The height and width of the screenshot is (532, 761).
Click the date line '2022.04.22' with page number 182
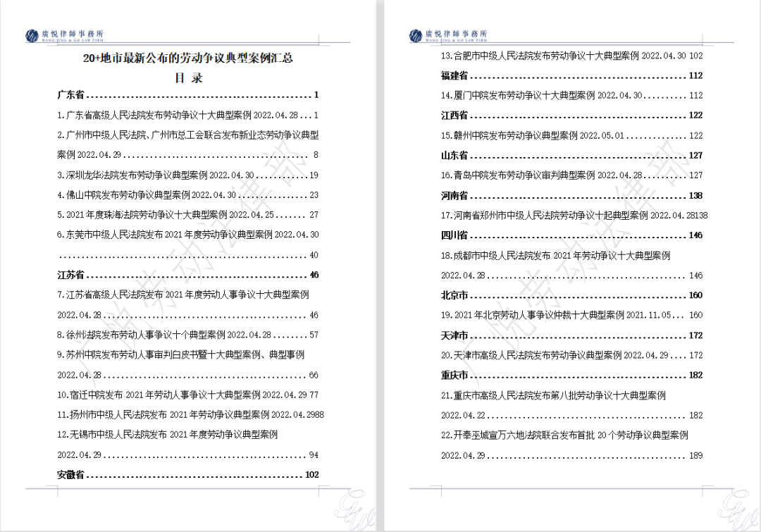(571, 415)
